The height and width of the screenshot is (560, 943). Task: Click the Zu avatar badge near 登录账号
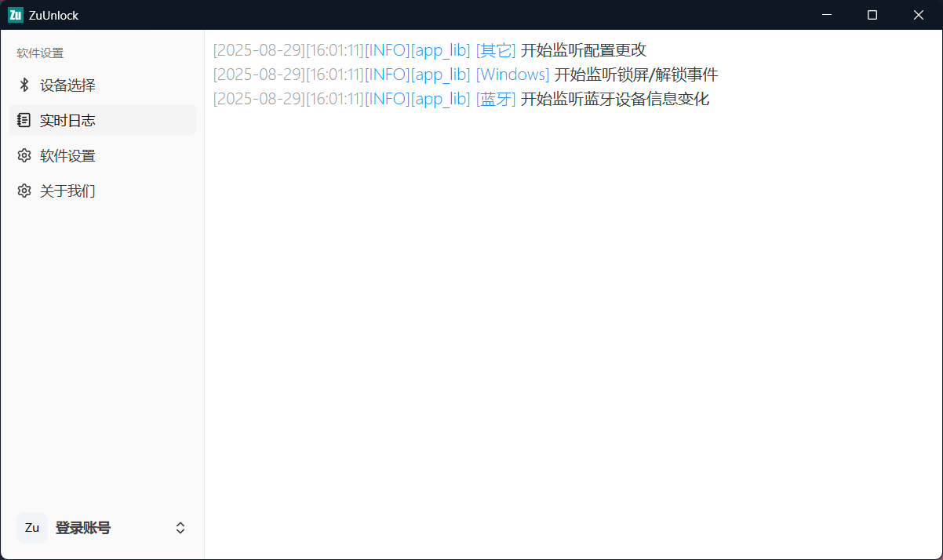pos(31,528)
